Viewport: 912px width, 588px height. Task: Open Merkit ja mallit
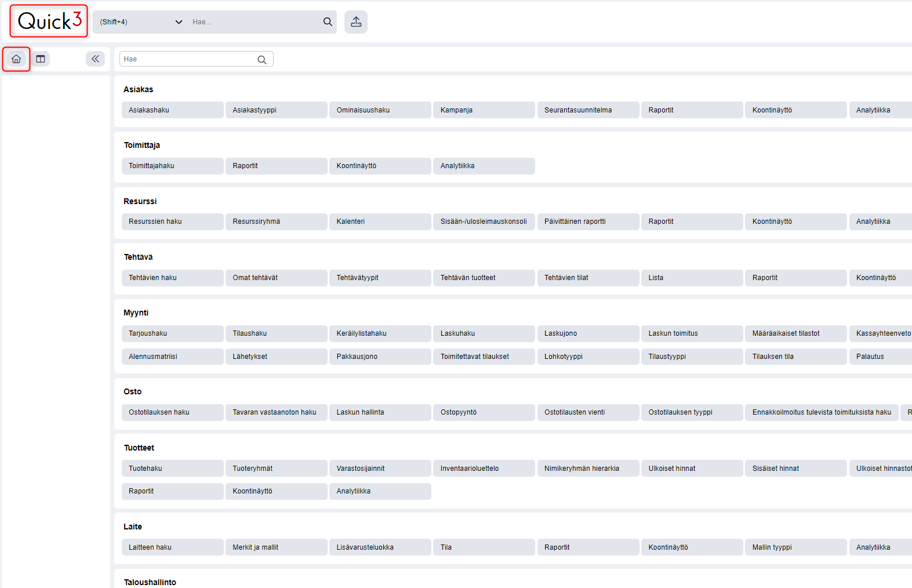tap(277, 547)
